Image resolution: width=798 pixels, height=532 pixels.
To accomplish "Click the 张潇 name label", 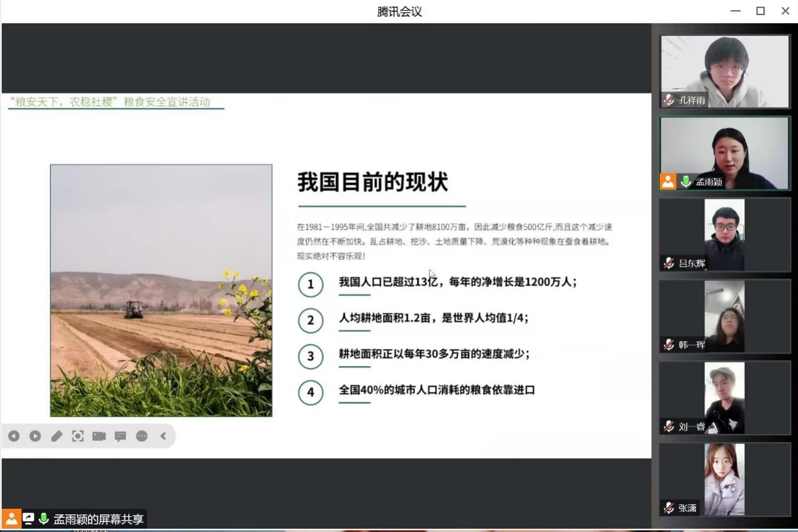I will pyautogui.click(x=687, y=508).
